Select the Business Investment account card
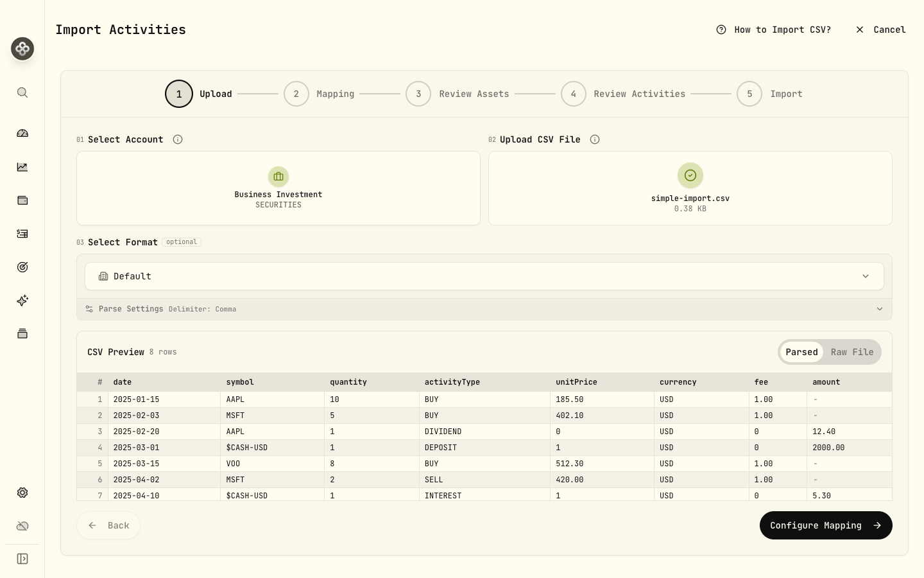The width and height of the screenshot is (924, 578). (278, 188)
